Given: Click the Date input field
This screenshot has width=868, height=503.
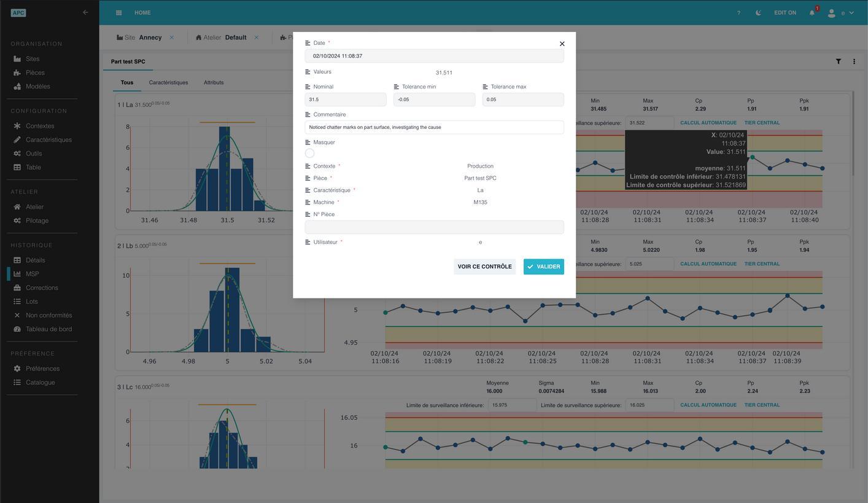Looking at the screenshot, I should coord(434,56).
